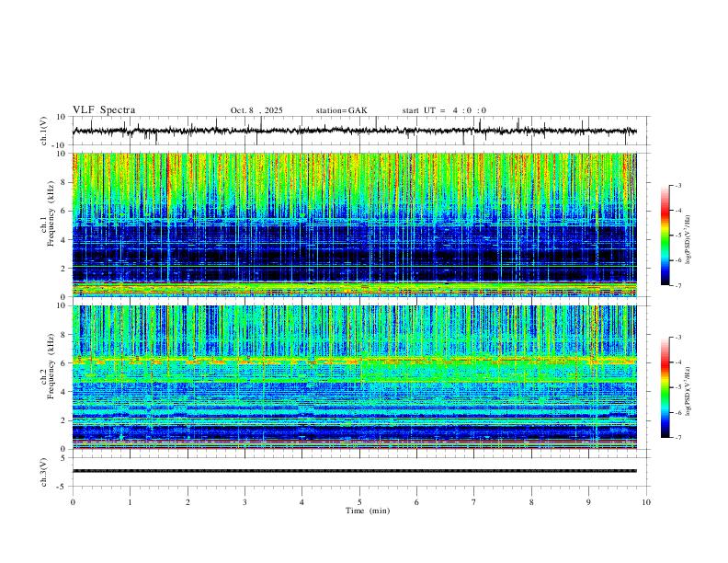Click the ch.1 voltage waveform trace
Viewport: 728px width, 563px height.
pos(354,131)
